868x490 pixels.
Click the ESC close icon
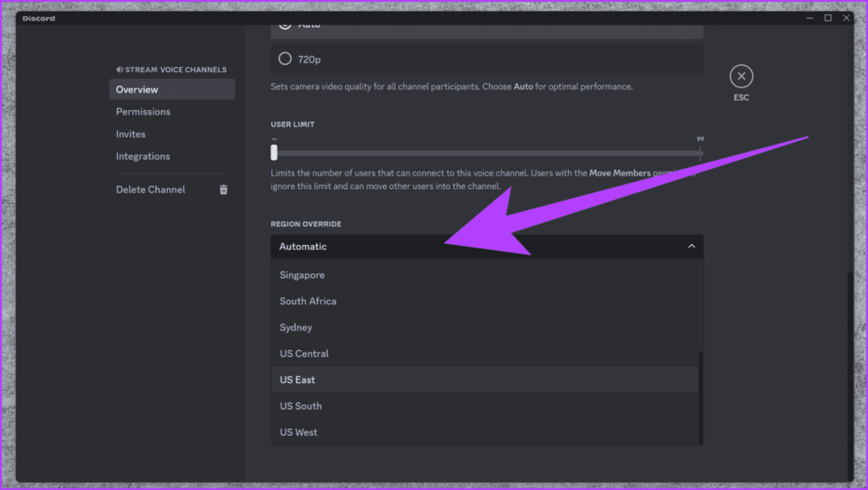tap(740, 76)
